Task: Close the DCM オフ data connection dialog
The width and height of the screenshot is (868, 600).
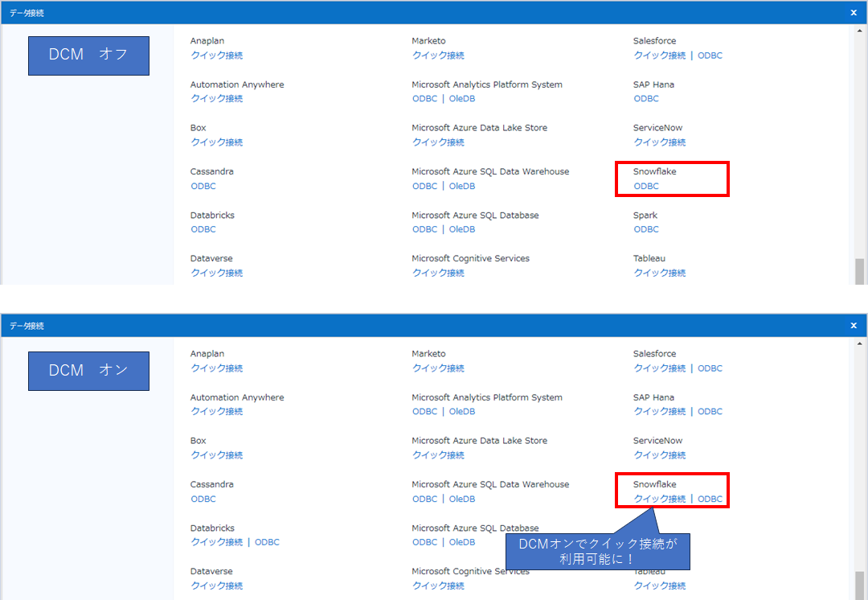Action: pyautogui.click(x=854, y=13)
